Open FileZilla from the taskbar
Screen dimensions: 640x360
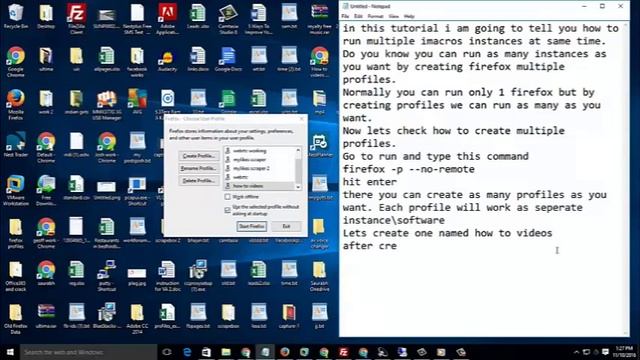343,352
